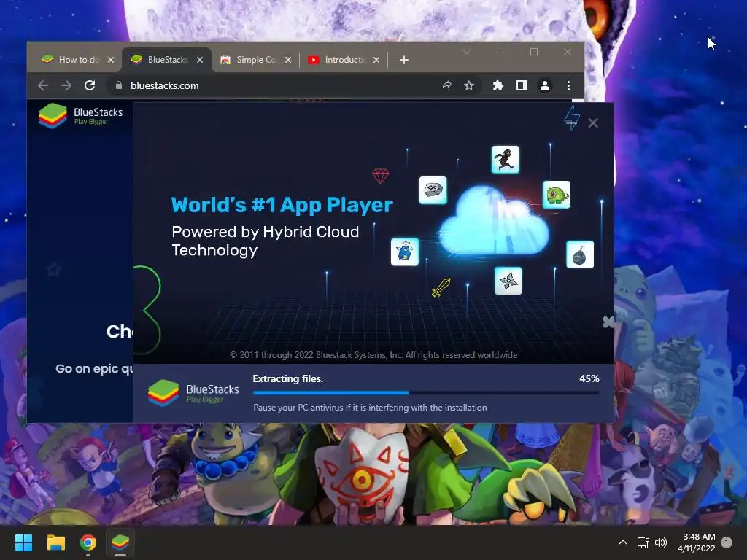Close the 'Introductio' YouTube tab

click(x=376, y=60)
